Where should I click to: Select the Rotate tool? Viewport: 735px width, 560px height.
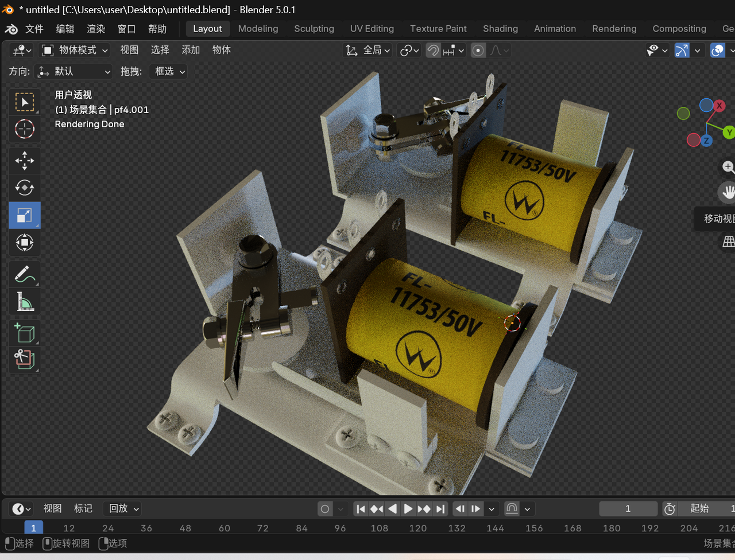(25, 188)
